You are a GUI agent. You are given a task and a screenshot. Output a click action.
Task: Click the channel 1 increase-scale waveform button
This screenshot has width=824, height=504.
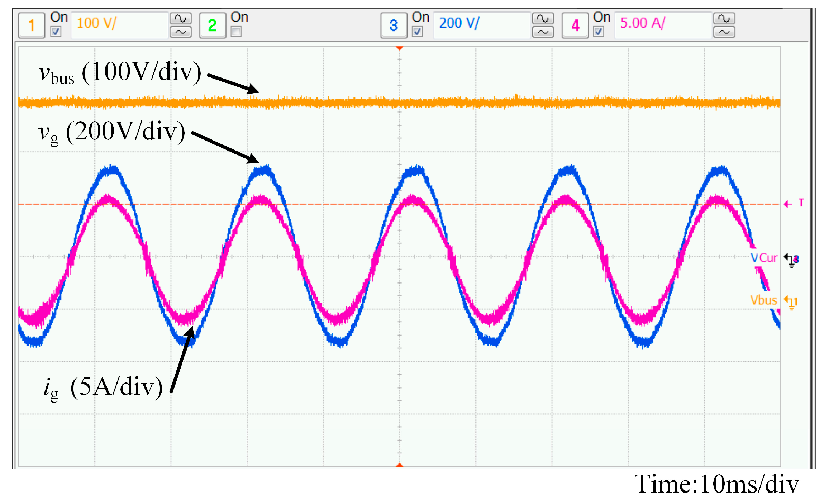180,18
